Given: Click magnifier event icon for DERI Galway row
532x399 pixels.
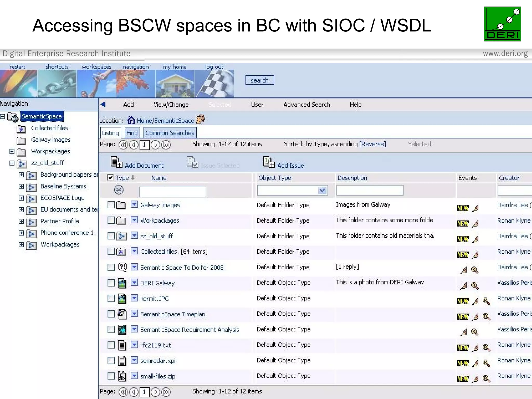Looking at the screenshot, I should [475, 286].
